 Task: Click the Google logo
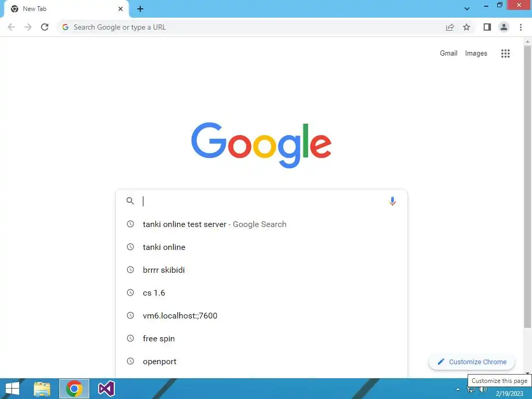[x=261, y=145]
